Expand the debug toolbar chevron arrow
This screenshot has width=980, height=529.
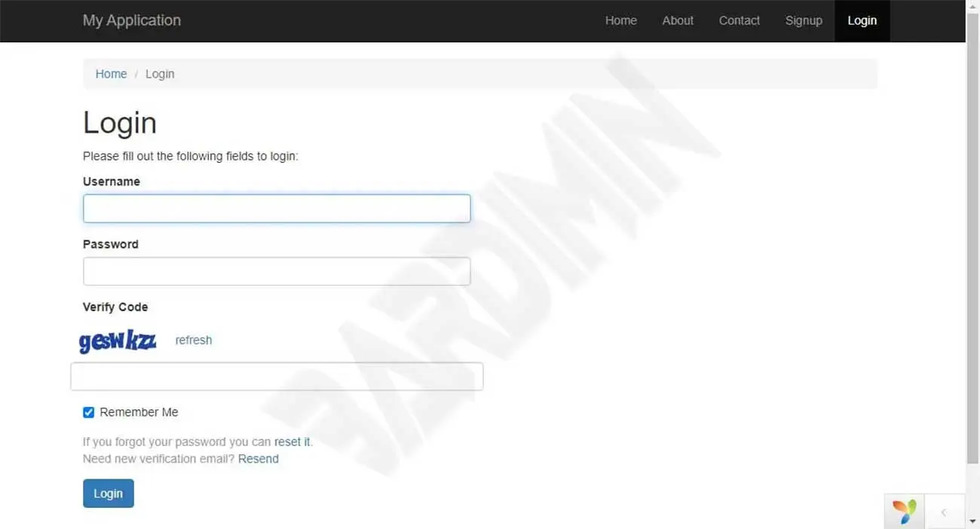[x=943, y=512]
